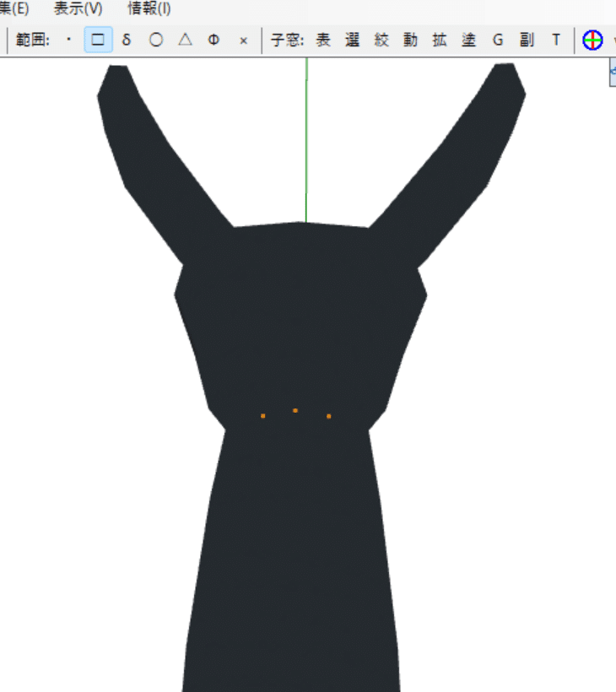The width and height of the screenshot is (616, 692).
Task: Select the middle orange vertex on the neck
Action: click(295, 410)
